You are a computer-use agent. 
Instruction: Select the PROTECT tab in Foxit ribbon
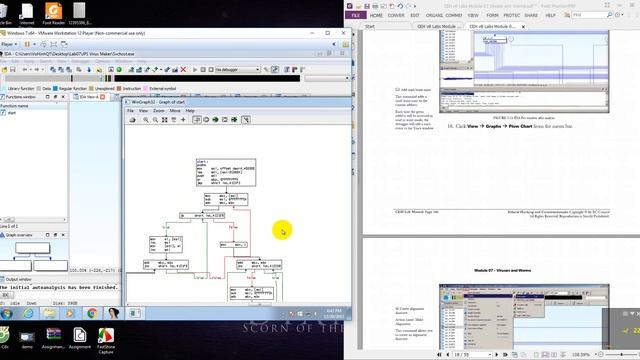[511, 15]
